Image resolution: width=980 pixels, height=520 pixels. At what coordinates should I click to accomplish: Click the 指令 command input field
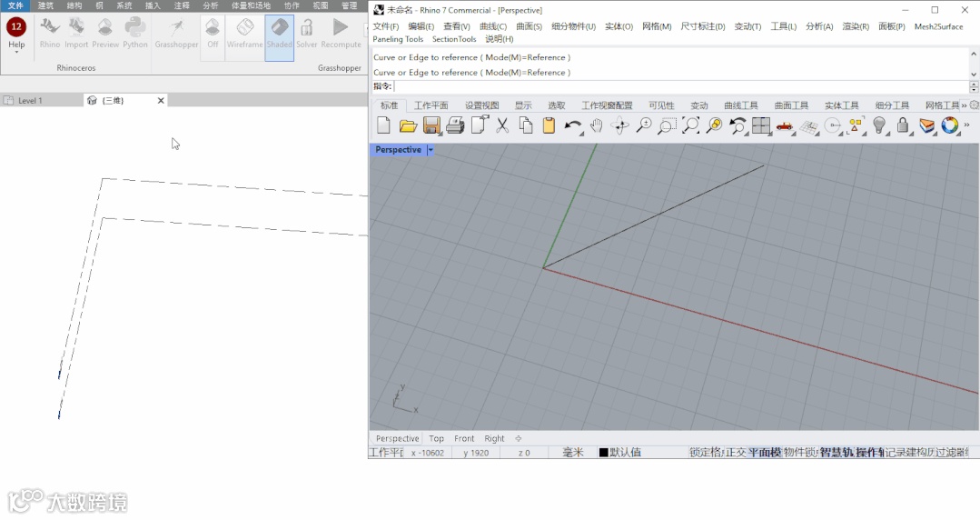pos(680,86)
